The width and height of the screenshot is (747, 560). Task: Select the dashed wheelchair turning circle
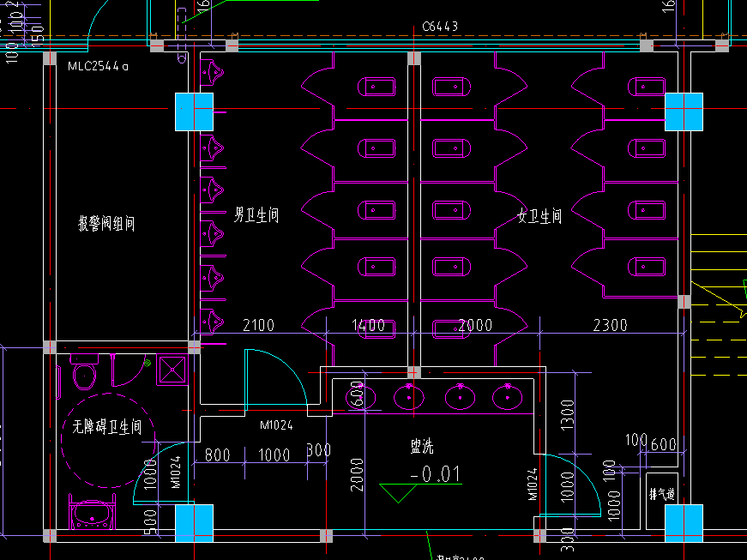coord(108,441)
